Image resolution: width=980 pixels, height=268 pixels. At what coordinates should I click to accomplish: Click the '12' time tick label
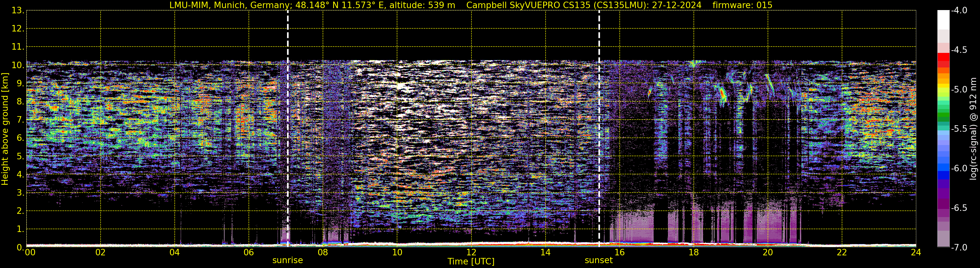(x=471, y=252)
